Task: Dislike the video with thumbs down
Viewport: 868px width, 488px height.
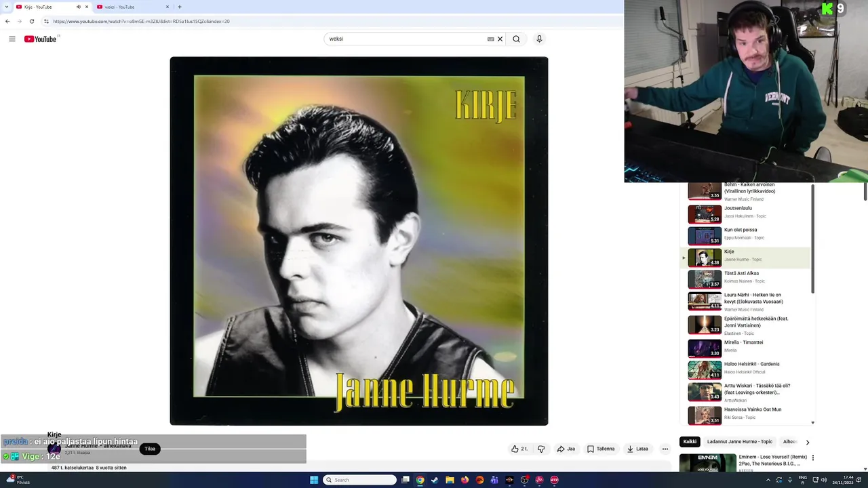Action: [x=541, y=449]
